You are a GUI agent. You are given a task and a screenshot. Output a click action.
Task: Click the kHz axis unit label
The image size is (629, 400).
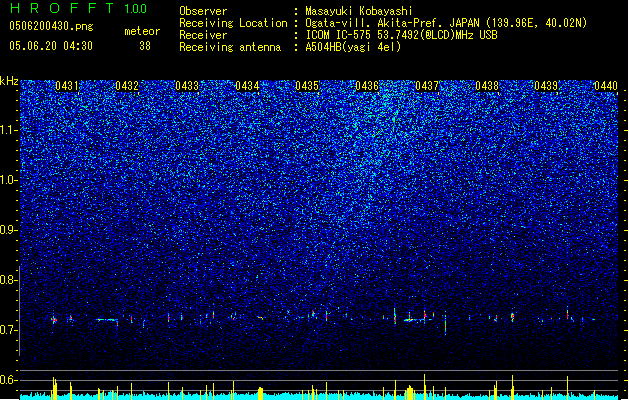click(9, 81)
